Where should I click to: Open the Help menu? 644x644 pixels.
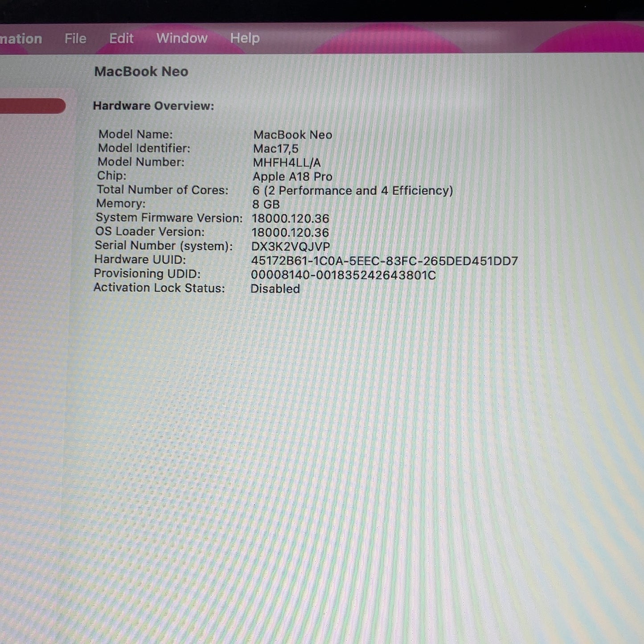[x=245, y=38]
